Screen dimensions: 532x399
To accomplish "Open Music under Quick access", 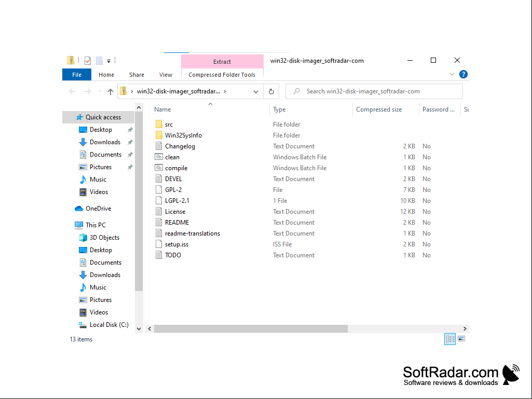I will click(x=98, y=180).
